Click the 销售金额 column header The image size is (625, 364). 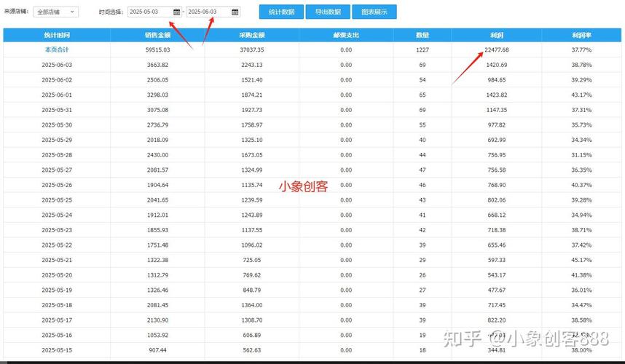158,35
